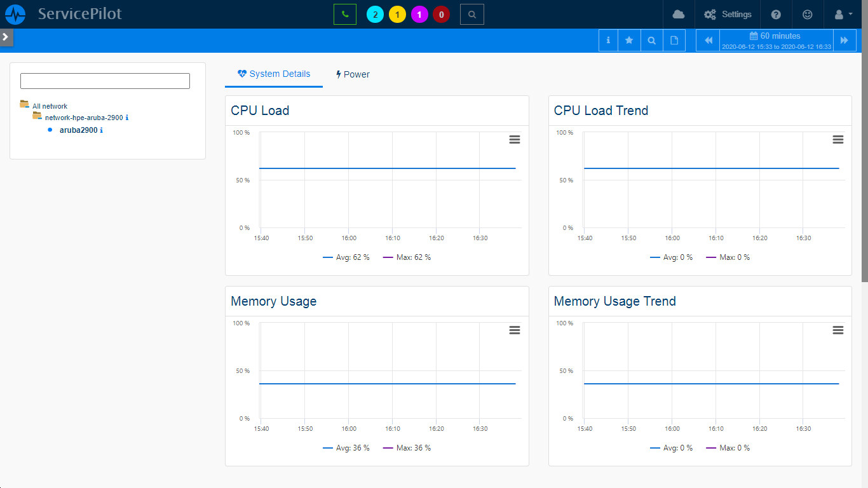This screenshot has height=488, width=868.
Task: Toggle Avg series in CPU Load legend
Action: pos(346,257)
